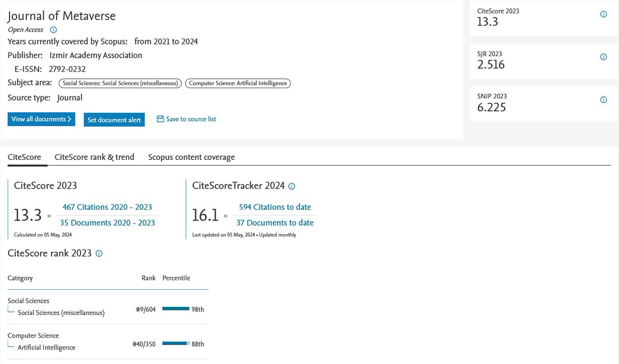Click the Set document alert button
The image size is (619, 364).
[114, 120]
